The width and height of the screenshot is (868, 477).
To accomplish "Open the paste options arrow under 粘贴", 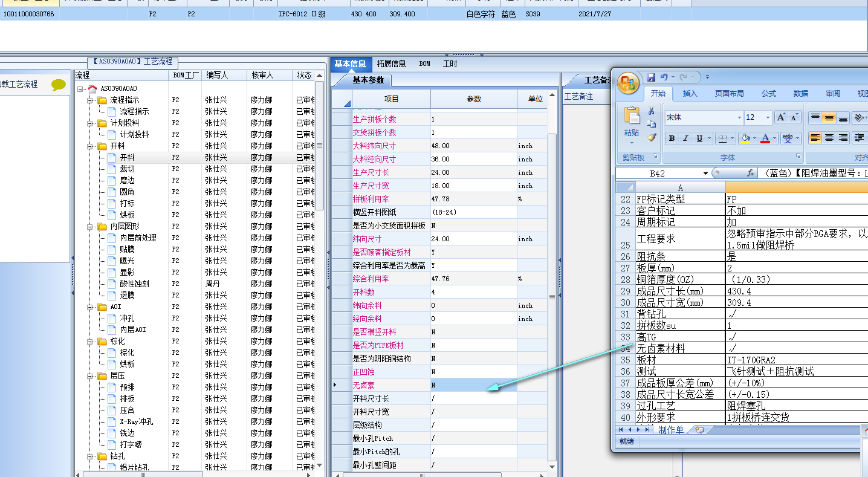I will tap(632, 143).
